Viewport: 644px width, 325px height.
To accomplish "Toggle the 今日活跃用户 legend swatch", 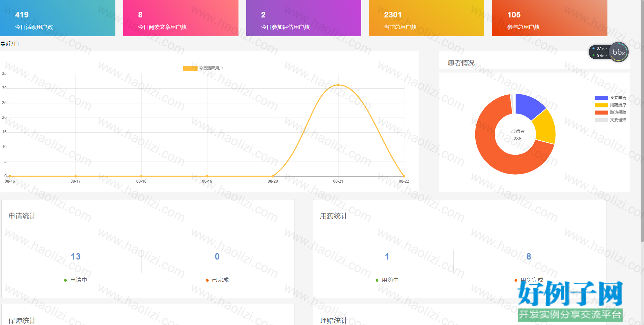I will coord(190,68).
